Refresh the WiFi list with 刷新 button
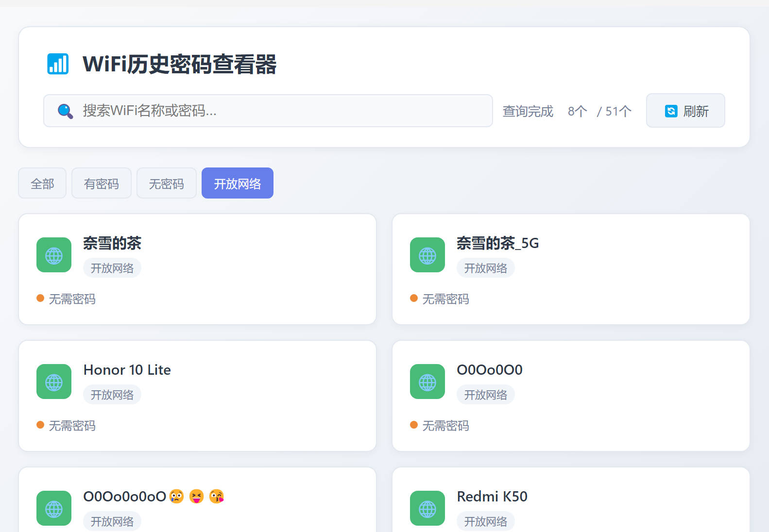The height and width of the screenshot is (532, 769). (685, 111)
